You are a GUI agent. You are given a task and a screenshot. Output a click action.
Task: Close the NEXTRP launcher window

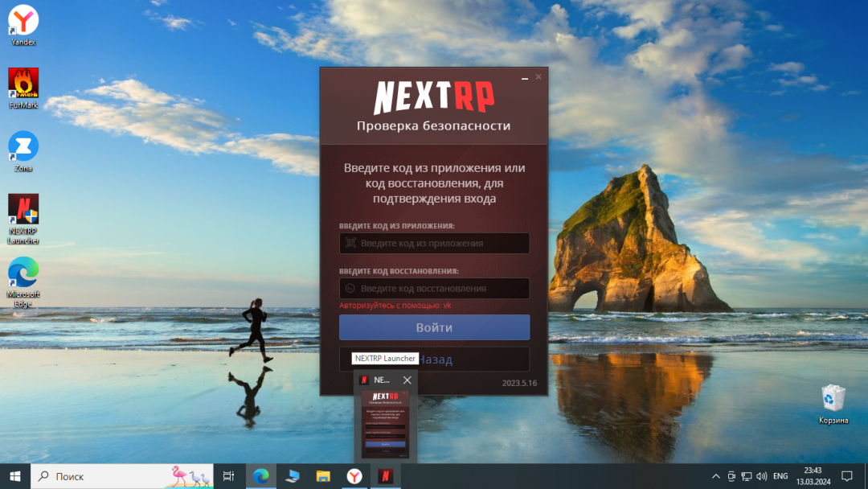[538, 77]
